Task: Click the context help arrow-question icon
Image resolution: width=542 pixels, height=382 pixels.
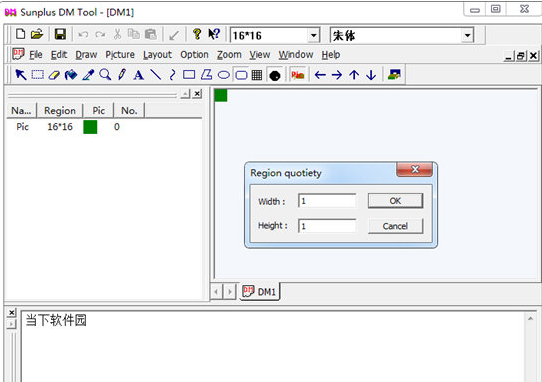Action: point(214,34)
